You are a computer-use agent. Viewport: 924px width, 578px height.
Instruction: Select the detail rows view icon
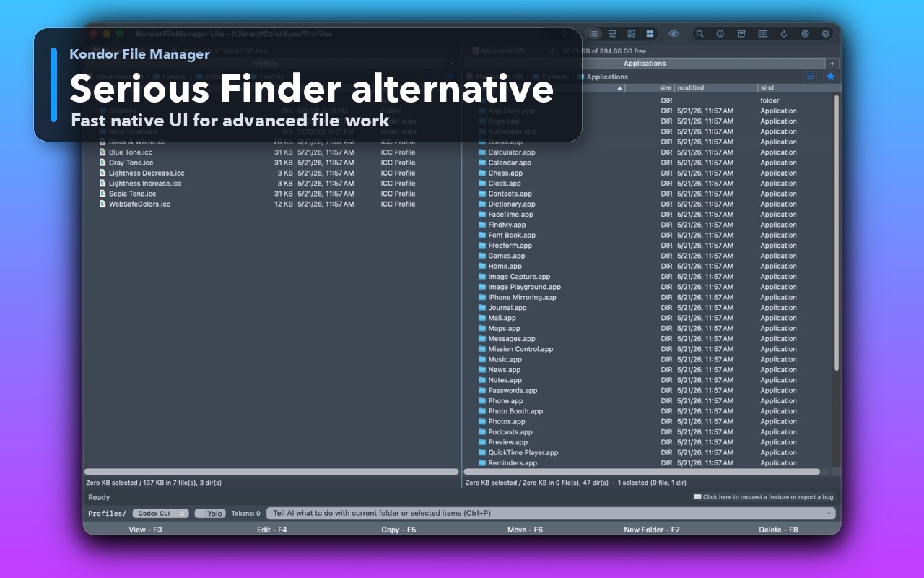point(612,34)
